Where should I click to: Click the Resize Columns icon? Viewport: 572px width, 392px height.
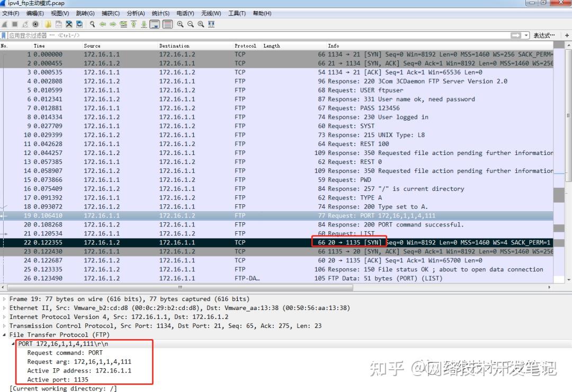point(212,24)
